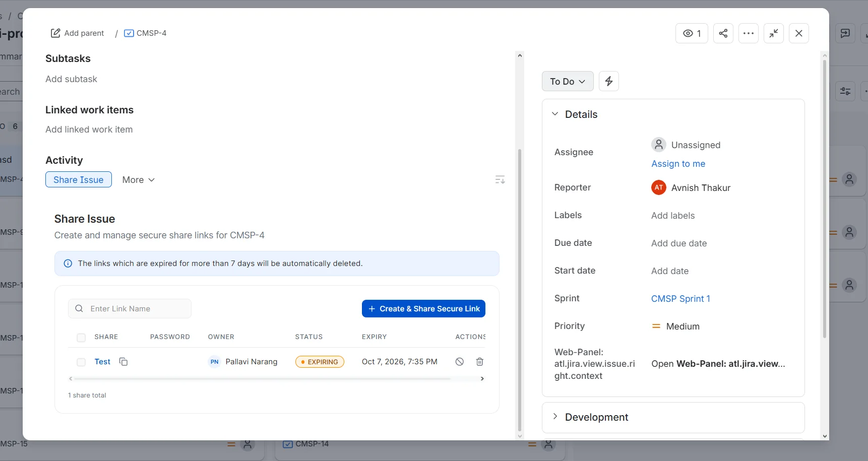This screenshot has width=868, height=461.
Task: Expand the More activity dropdown
Action: pos(138,180)
